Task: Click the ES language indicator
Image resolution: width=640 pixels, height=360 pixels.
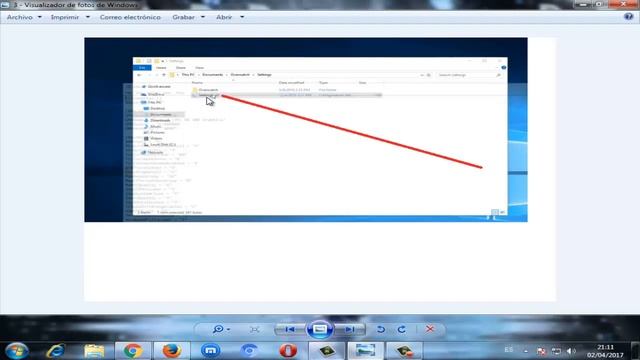Action: coord(509,350)
